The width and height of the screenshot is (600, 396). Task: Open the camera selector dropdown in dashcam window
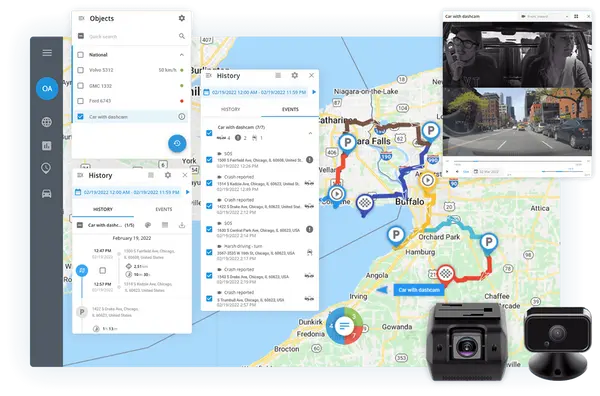tap(544, 16)
